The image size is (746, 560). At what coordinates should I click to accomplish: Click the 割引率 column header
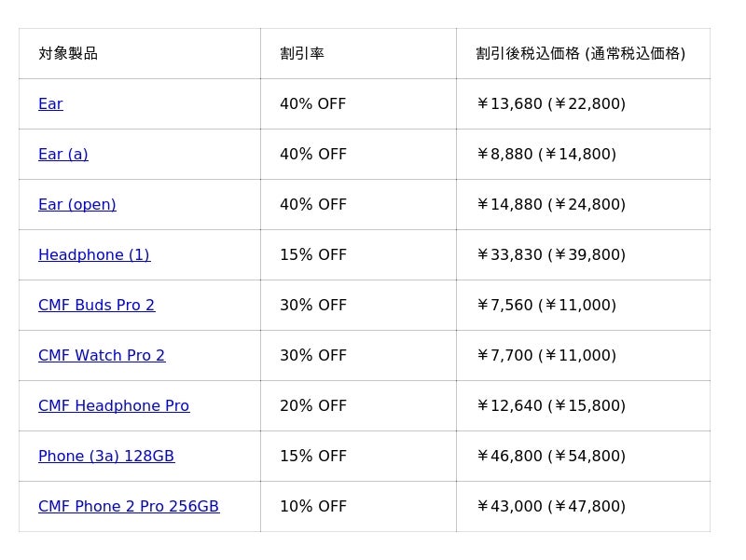(302, 54)
